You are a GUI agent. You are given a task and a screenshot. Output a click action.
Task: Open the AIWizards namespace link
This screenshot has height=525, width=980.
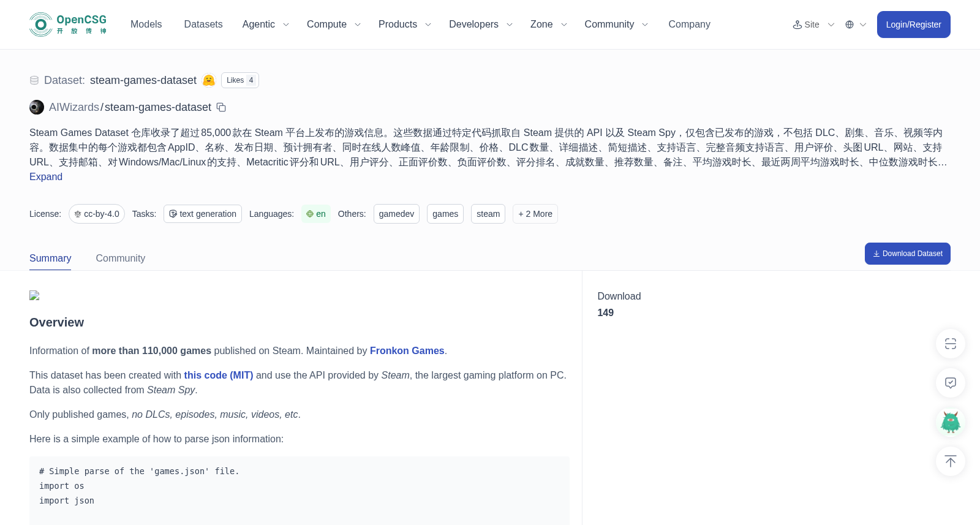pos(74,107)
